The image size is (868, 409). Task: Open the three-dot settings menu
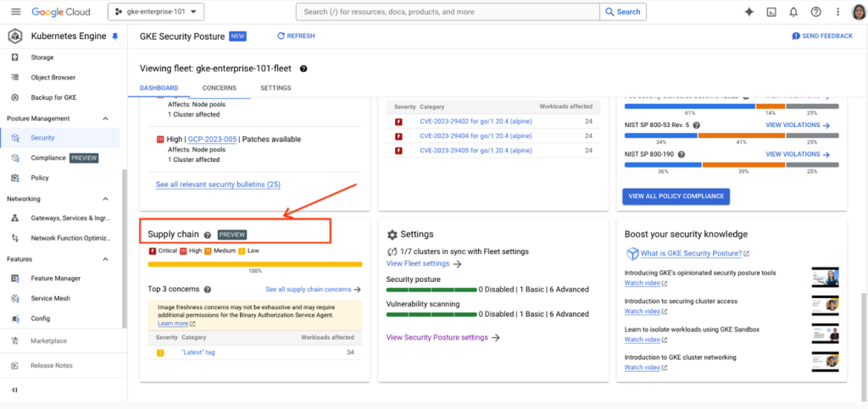838,12
